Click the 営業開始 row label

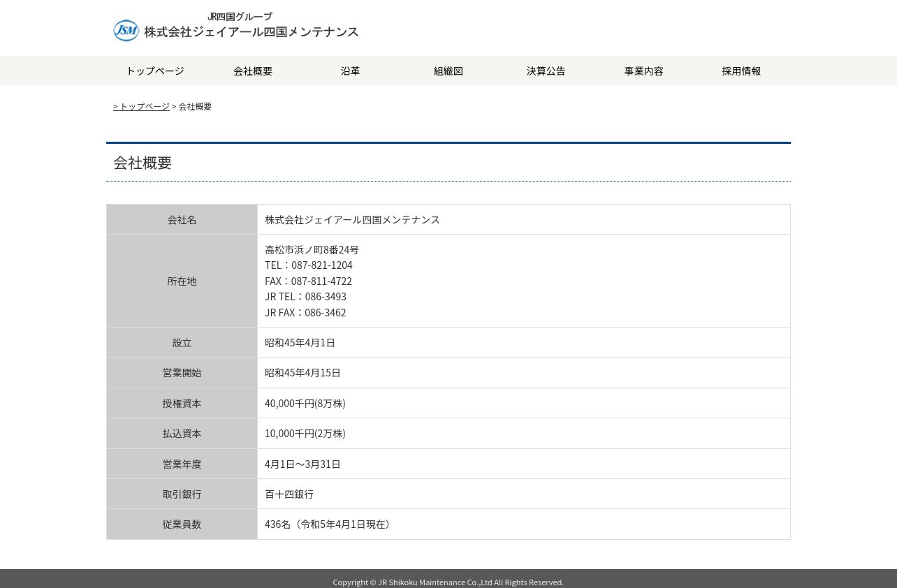coord(182,373)
